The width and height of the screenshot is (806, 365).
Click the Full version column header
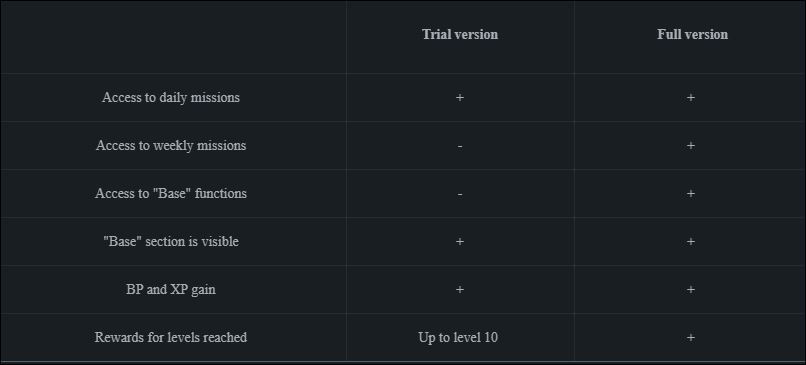tap(692, 34)
